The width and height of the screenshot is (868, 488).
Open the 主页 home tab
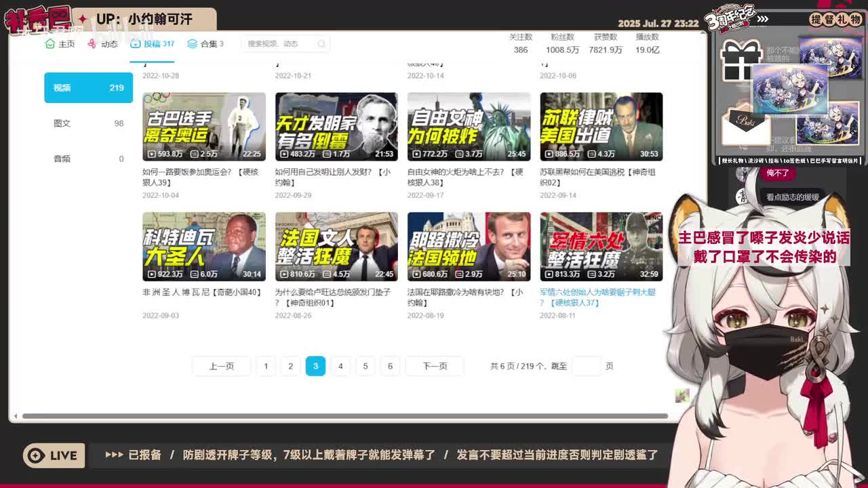(x=60, y=43)
